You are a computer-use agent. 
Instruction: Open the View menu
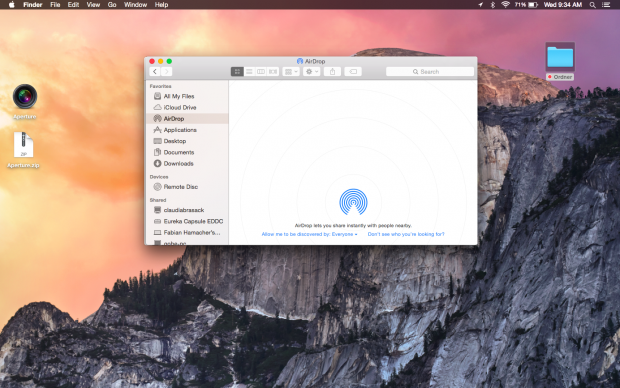click(x=93, y=5)
